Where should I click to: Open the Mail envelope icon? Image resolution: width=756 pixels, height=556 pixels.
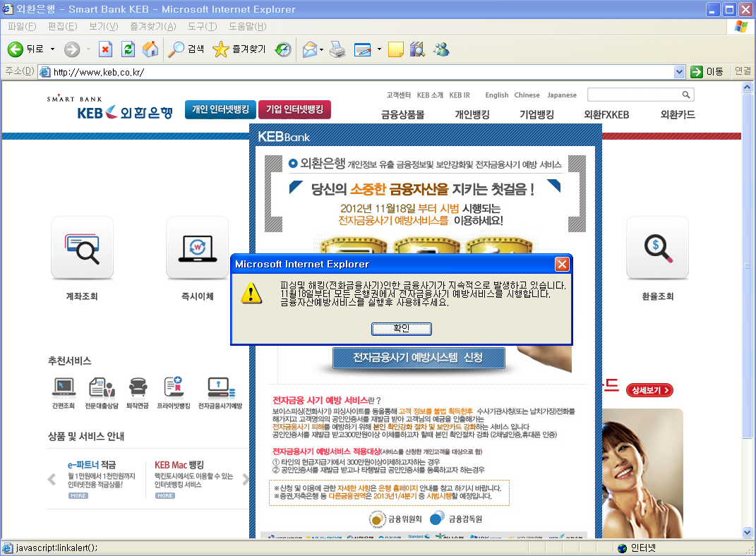point(310,49)
